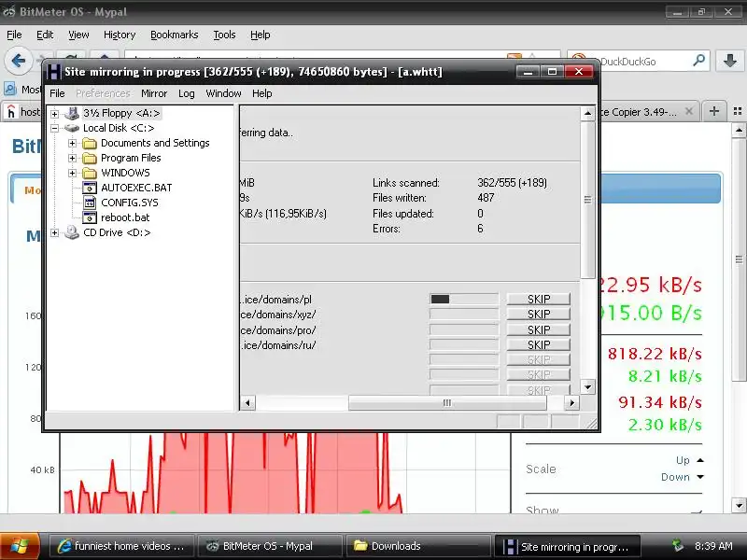Viewport: 747px width, 560px height.
Task: Collapse the Local Disk C: node
Action: pos(55,128)
